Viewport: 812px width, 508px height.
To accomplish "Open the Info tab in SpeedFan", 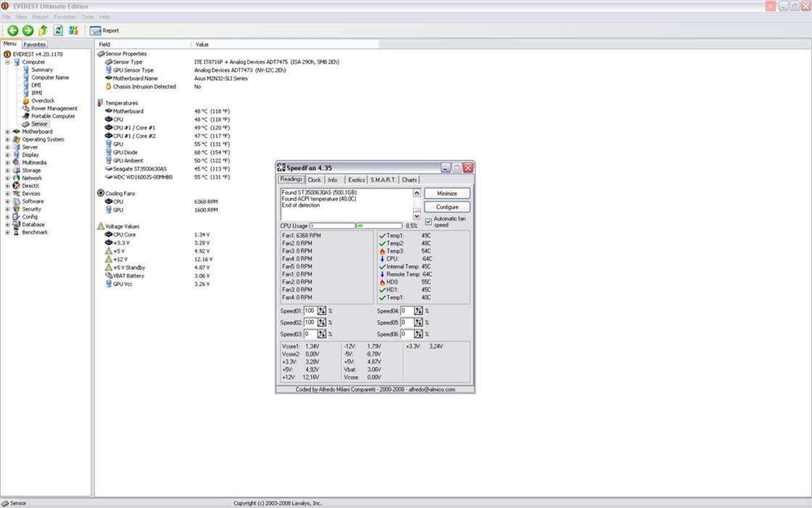I will tap(333, 180).
